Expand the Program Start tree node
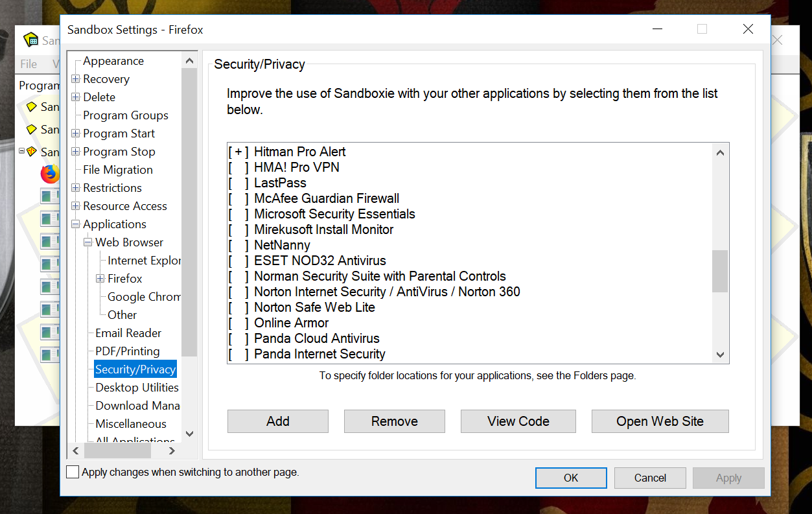This screenshot has width=812, height=514. 76,134
